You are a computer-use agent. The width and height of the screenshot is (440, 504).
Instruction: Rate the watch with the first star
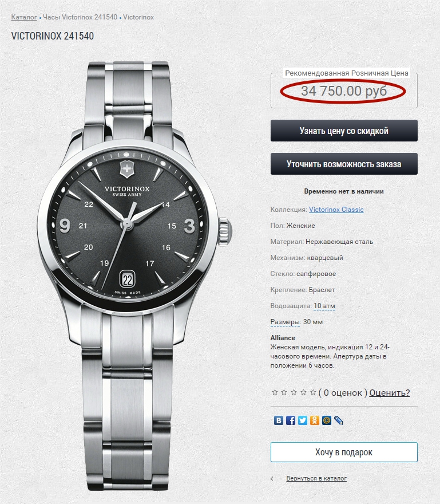tap(275, 392)
